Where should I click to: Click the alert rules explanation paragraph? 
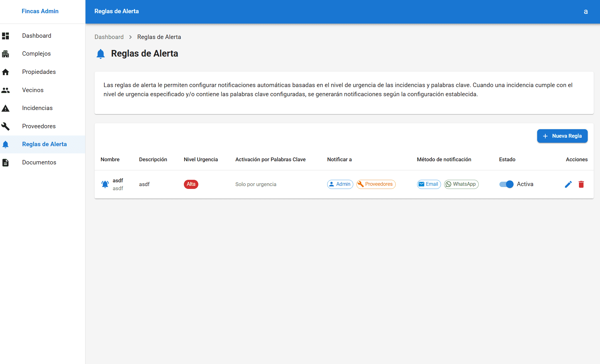(x=338, y=90)
